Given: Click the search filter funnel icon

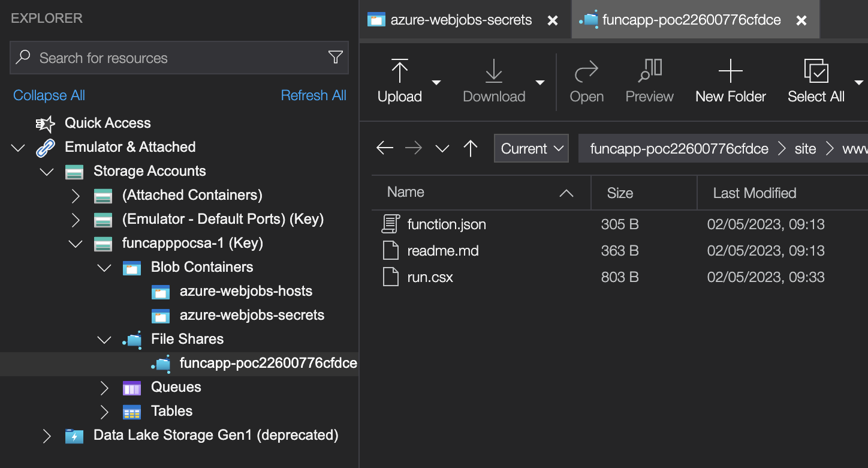Looking at the screenshot, I should tap(336, 58).
